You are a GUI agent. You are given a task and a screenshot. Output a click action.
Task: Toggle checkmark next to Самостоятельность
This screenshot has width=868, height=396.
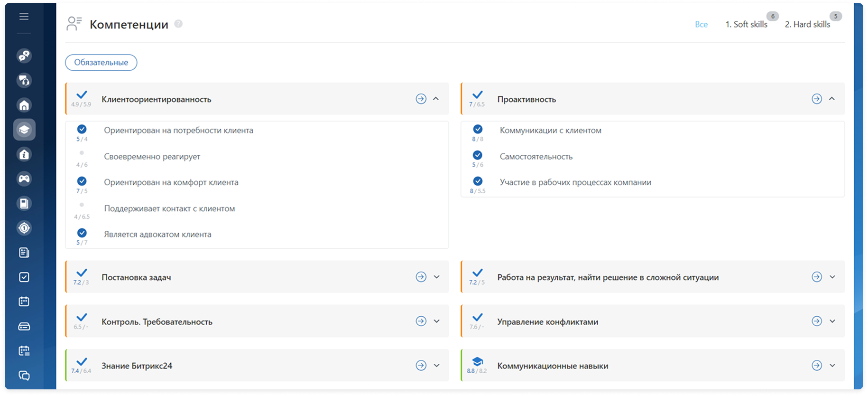[478, 155]
